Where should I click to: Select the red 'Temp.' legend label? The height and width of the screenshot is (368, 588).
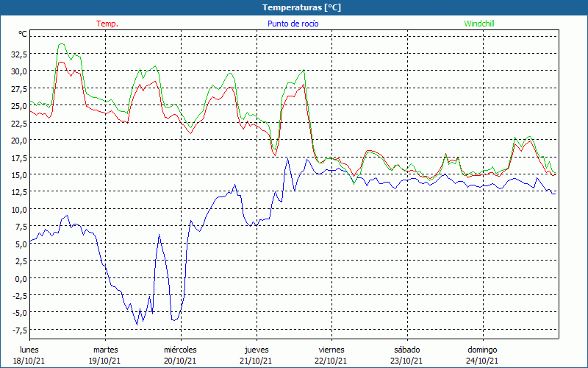(107, 24)
